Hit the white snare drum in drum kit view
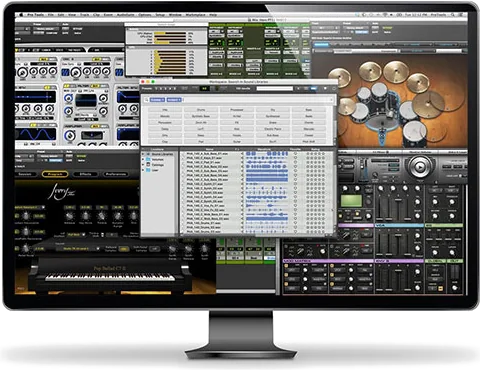Image resolution: width=480 pixels, height=370 pixels. pyautogui.click(x=361, y=111)
